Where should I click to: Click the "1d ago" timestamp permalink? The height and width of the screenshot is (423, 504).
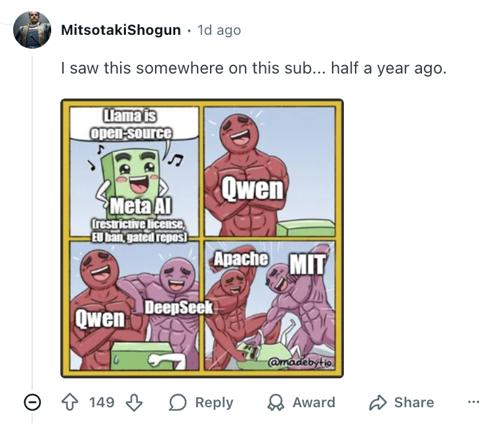pyautogui.click(x=219, y=30)
